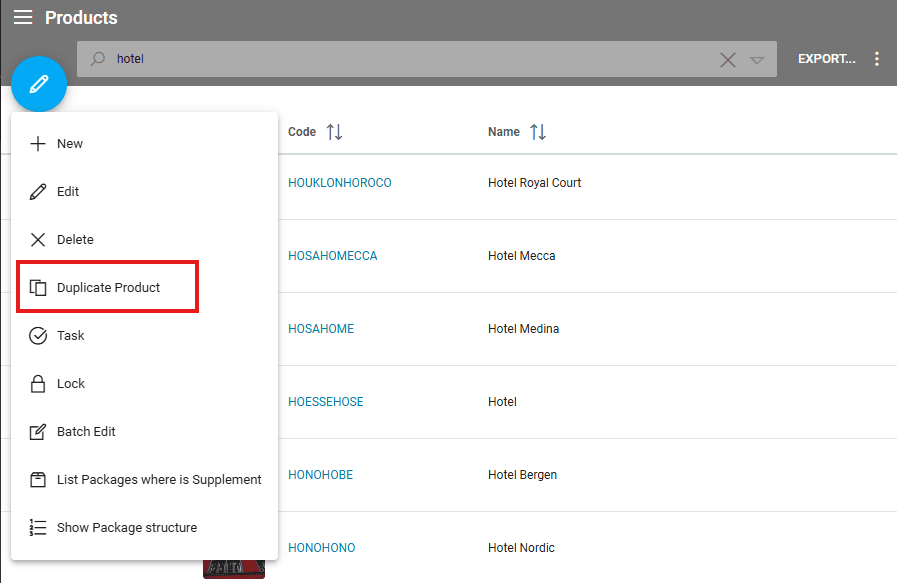The image size is (897, 583).
Task: Open the vertical three-dot more options menu
Action: click(877, 59)
